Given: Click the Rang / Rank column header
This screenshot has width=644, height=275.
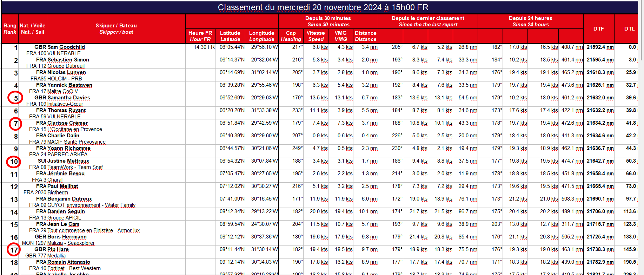Looking at the screenshot, I should (10, 29).
